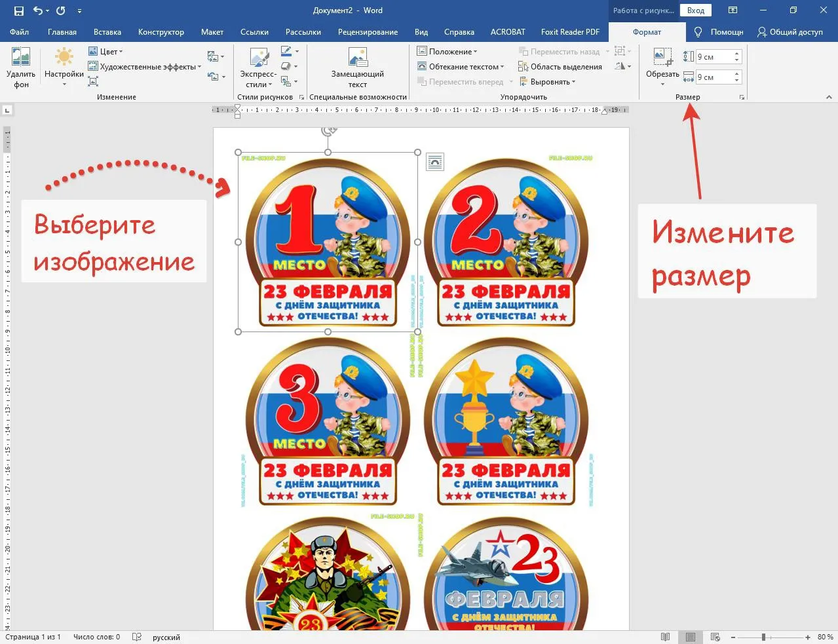
Task: Click the transparency icon below Художественные эффекты
Action: tap(93, 82)
